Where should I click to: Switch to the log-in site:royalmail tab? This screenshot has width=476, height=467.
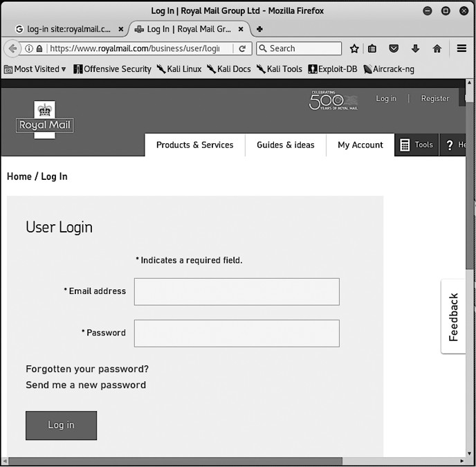[x=68, y=29]
